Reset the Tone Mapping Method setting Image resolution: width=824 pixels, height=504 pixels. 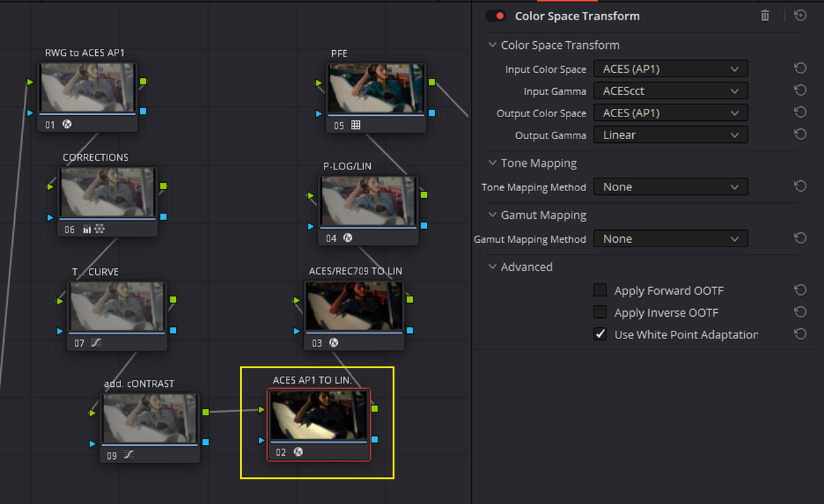tap(800, 186)
